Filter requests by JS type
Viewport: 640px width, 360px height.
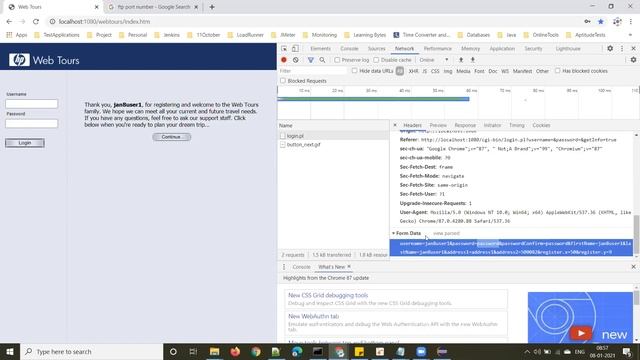[x=424, y=71]
